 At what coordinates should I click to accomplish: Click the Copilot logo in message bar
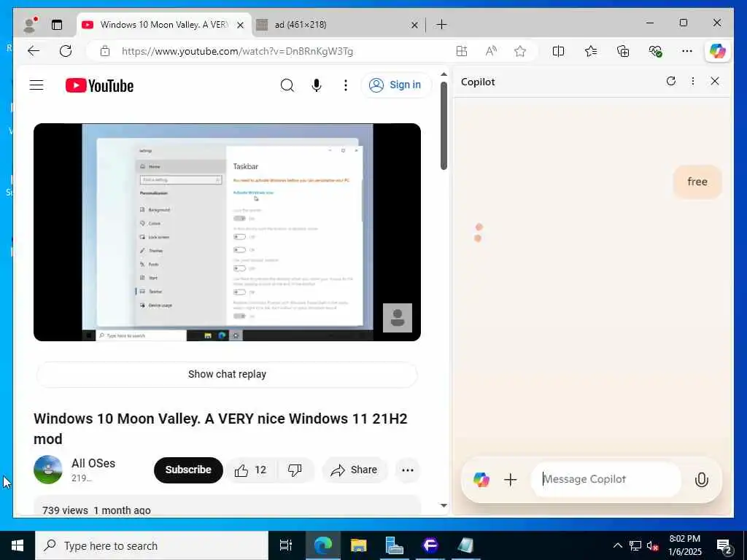[x=481, y=479]
